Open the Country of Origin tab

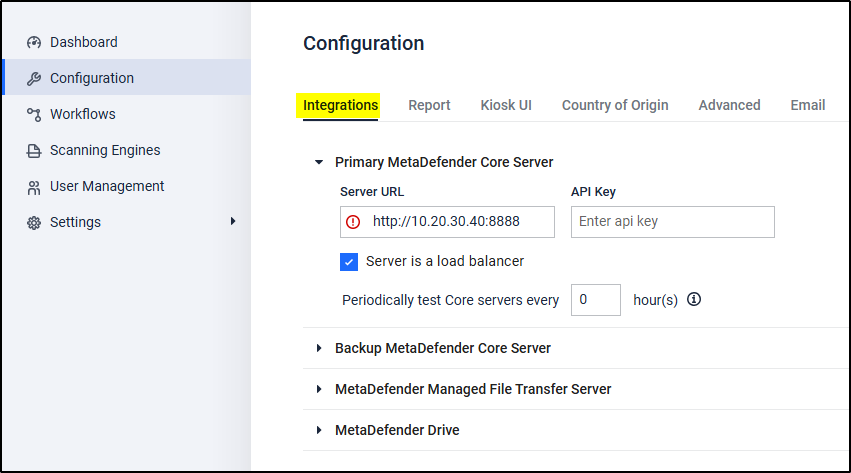(615, 105)
